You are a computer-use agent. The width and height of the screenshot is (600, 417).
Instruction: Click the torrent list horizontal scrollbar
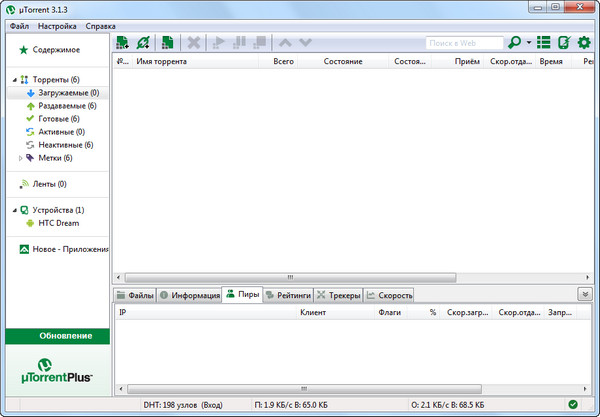[x=290, y=277]
